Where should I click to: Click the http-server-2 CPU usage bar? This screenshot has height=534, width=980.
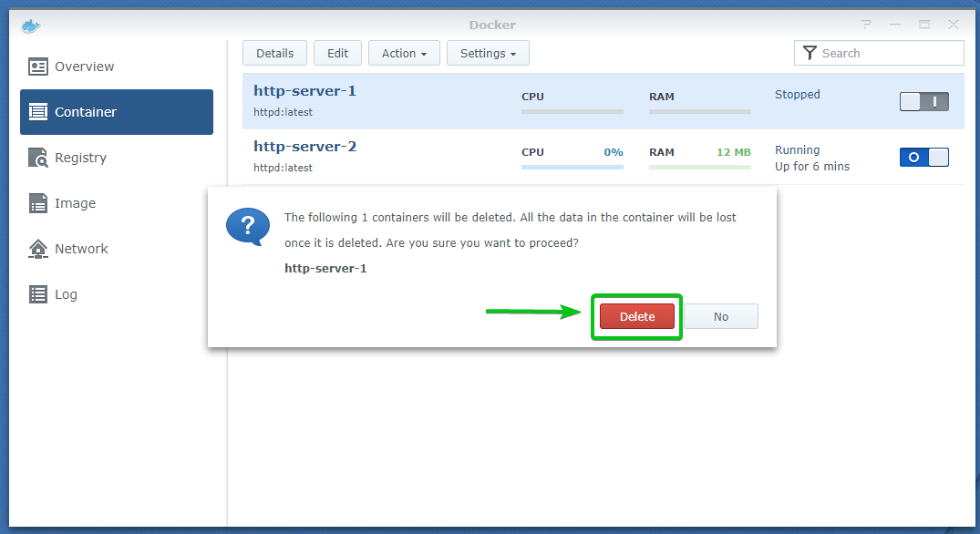572,167
